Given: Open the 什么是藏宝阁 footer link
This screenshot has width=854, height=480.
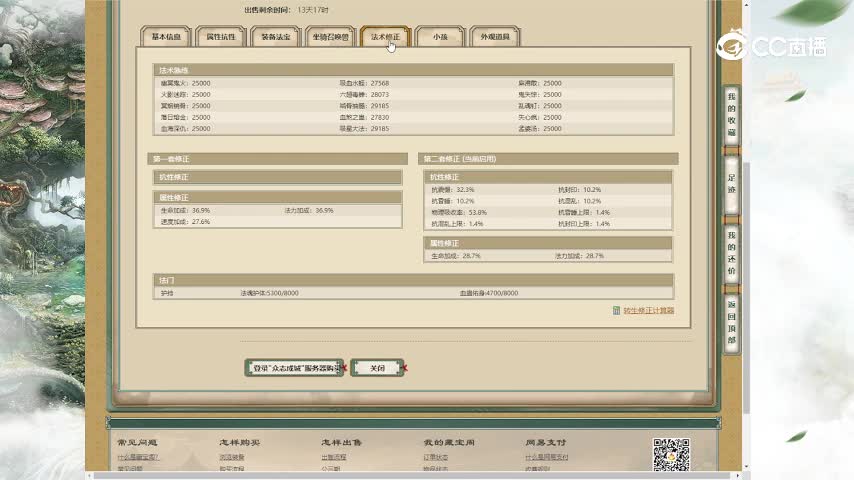Looking at the screenshot, I should pos(138,458).
